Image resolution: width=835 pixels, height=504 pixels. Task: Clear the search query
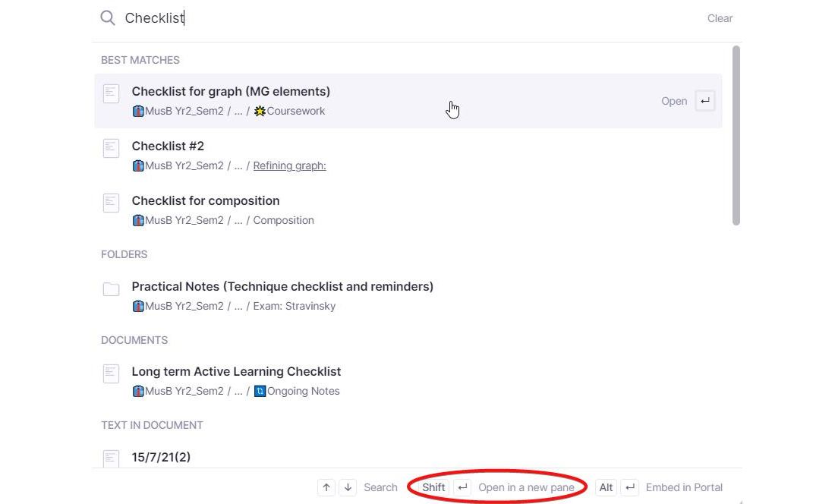[720, 18]
